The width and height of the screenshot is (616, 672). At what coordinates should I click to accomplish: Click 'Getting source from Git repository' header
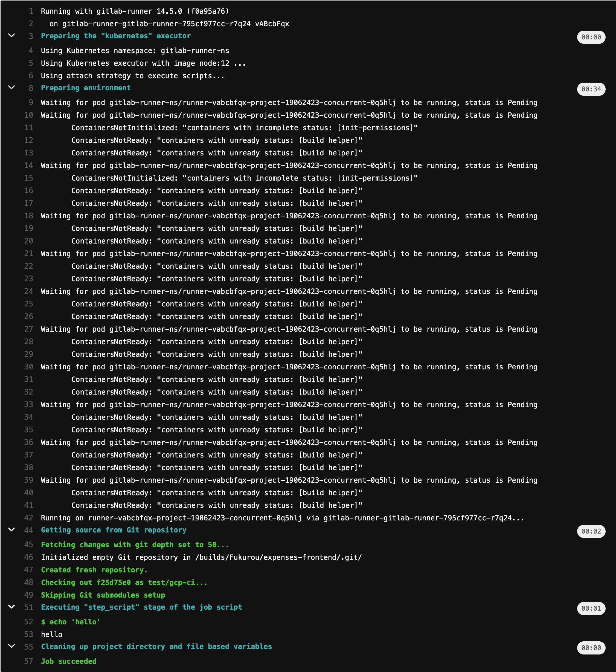click(x=113, y=530)
